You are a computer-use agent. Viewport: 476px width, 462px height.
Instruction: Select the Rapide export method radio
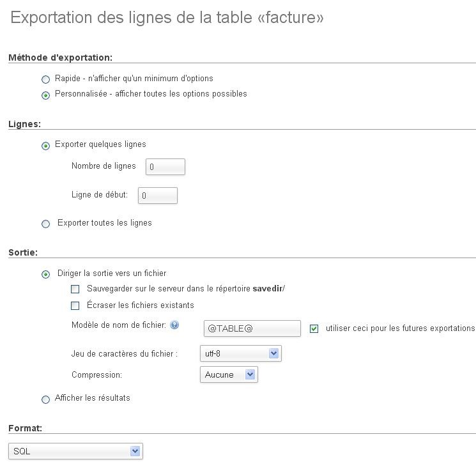coord(45,79)
